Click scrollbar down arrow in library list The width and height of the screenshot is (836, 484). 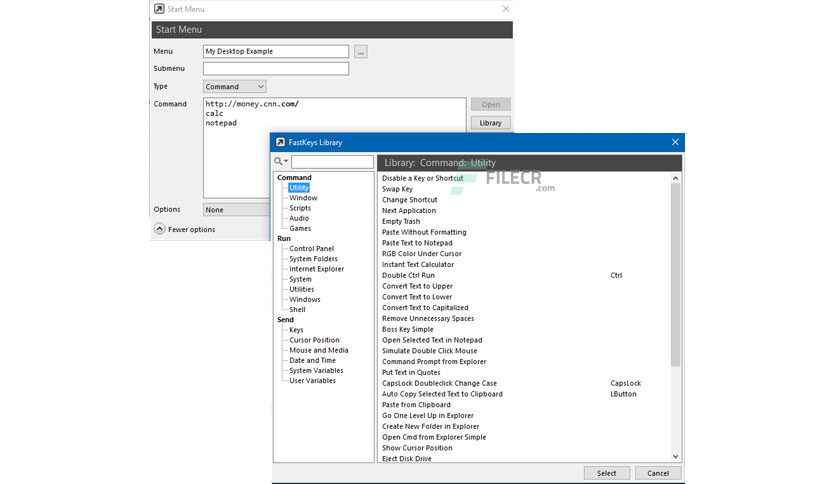pos(676,457)
